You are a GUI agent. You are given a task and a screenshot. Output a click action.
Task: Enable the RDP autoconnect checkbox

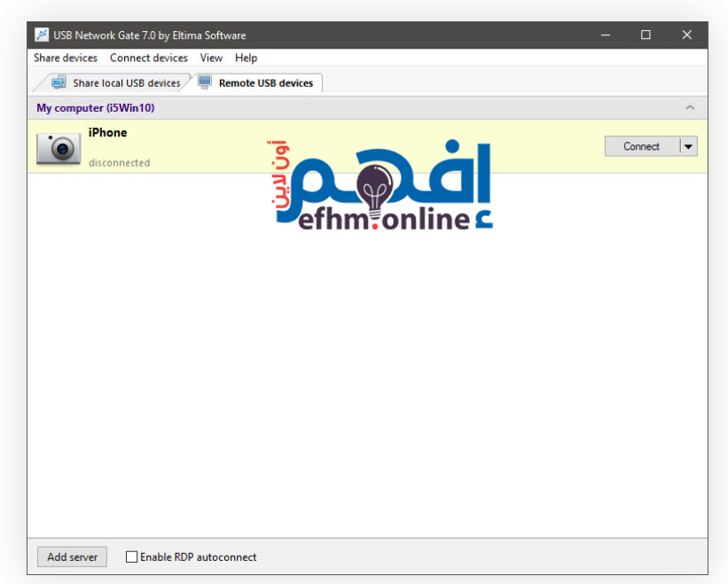132,557
